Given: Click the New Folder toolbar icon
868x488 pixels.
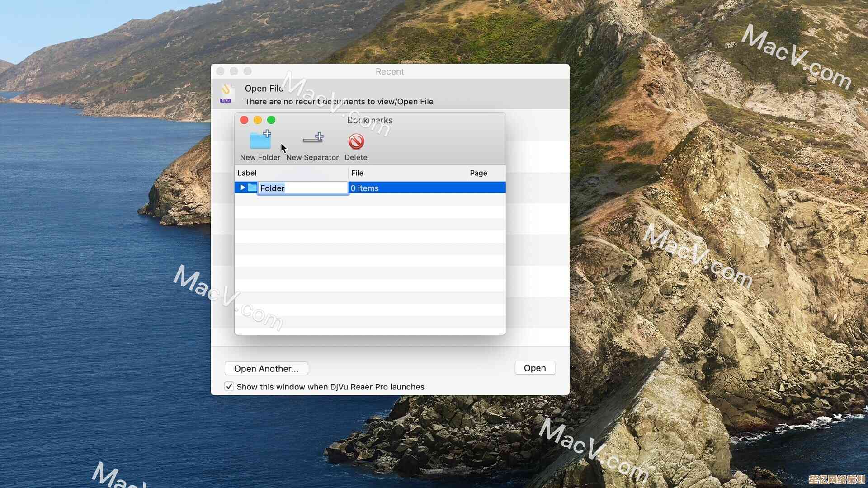Looking at the screenshot, I should tap(260, 141).
